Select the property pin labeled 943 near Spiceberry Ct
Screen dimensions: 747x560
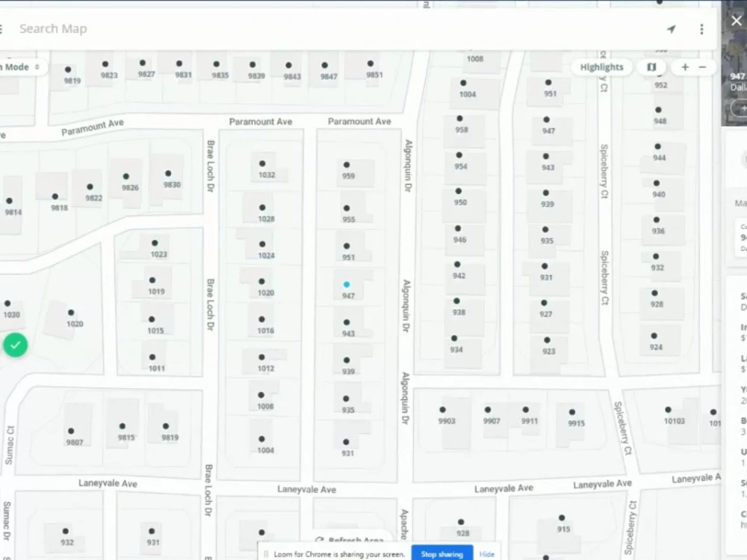click(546, 156)
